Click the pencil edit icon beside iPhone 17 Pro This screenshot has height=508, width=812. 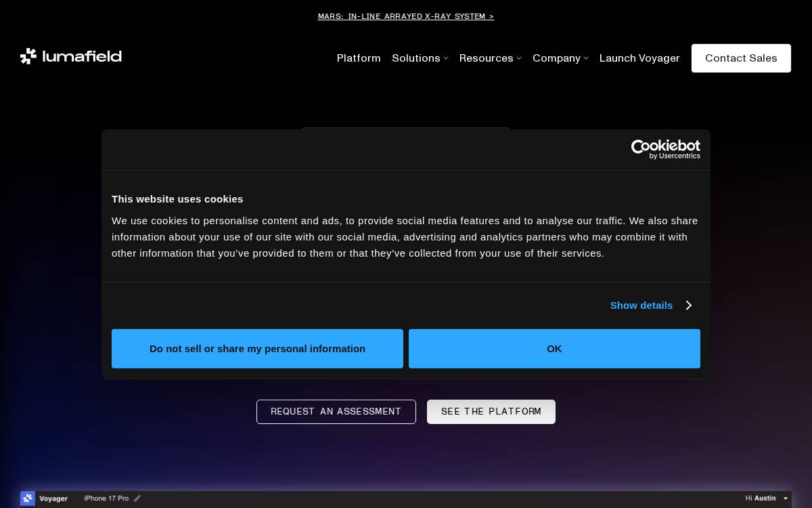click(x=137, y=499)
